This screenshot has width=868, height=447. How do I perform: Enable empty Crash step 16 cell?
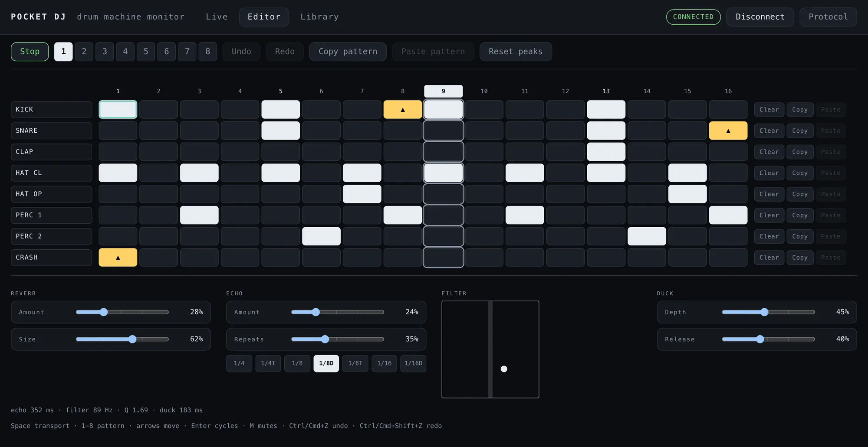[x=728, y=258]
